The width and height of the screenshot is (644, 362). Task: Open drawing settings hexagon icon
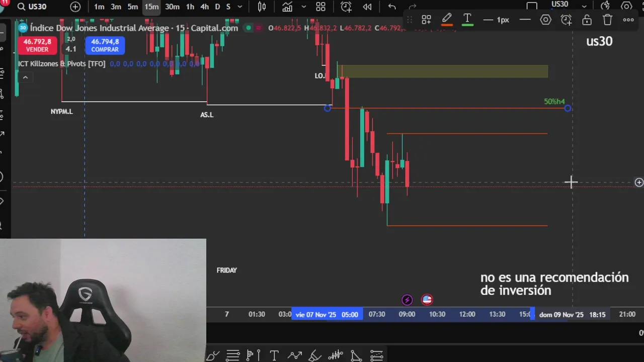click(546, 20)
